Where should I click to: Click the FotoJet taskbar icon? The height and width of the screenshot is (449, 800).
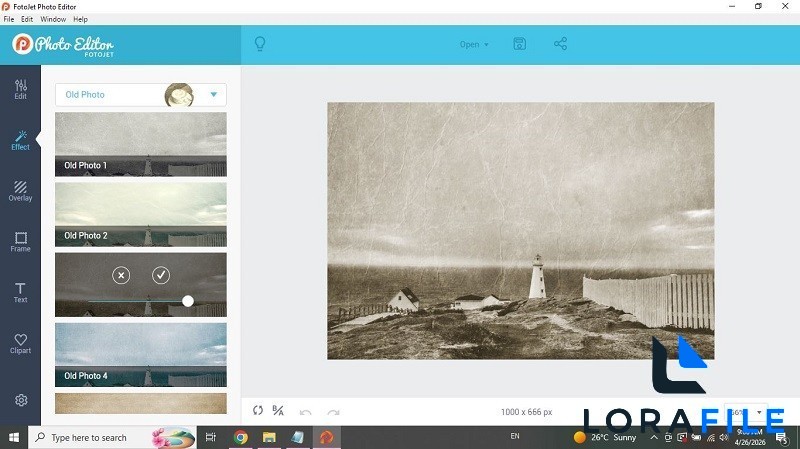(x=327, y=438)
